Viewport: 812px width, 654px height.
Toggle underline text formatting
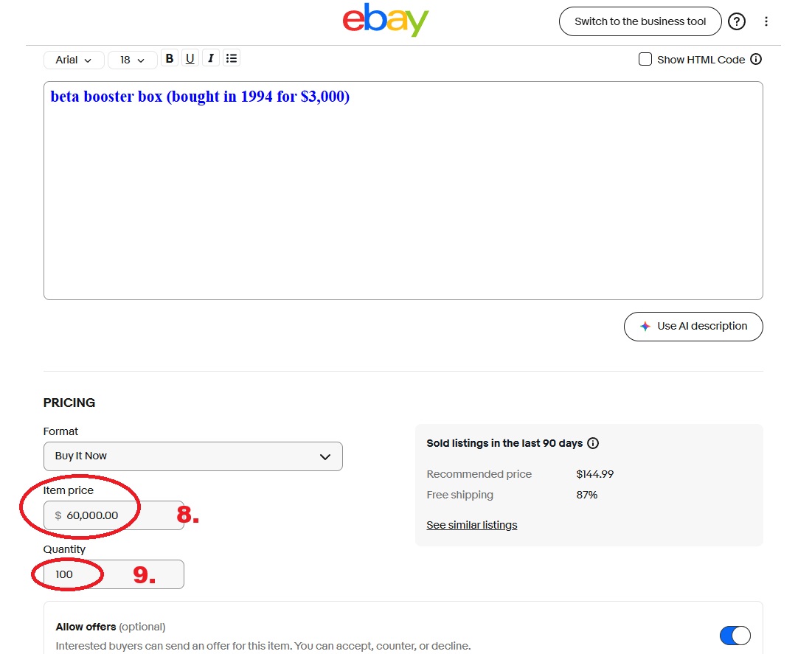coord(190,58)
